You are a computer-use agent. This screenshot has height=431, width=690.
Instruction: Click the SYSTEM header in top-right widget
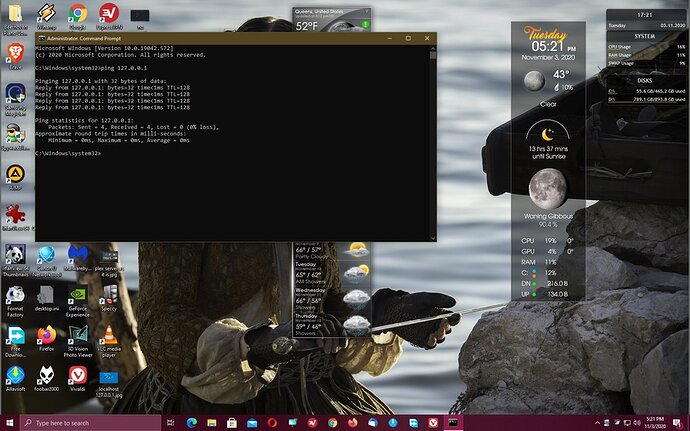click(x=644, y=36)
